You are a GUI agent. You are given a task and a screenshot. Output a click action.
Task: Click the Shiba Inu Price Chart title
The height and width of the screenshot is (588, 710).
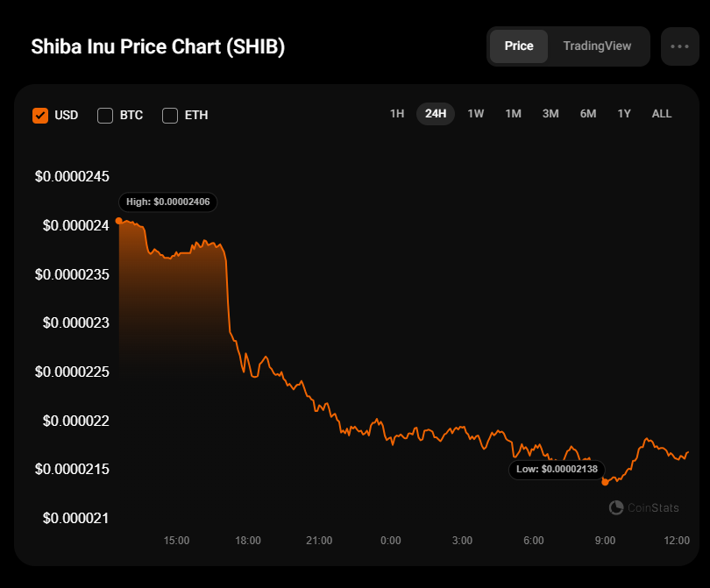(x=158, y=46)
